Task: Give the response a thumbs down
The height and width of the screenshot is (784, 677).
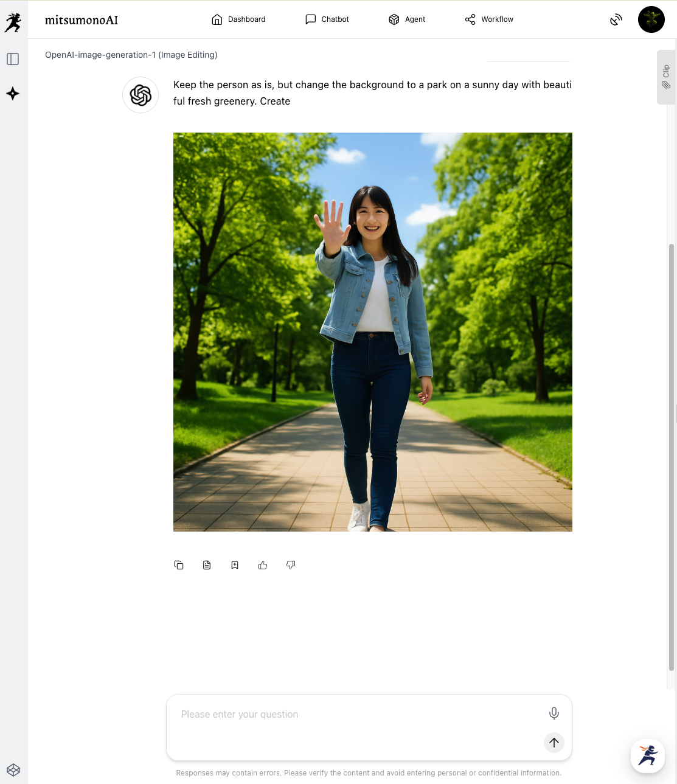Action: (x=291, y=565)
